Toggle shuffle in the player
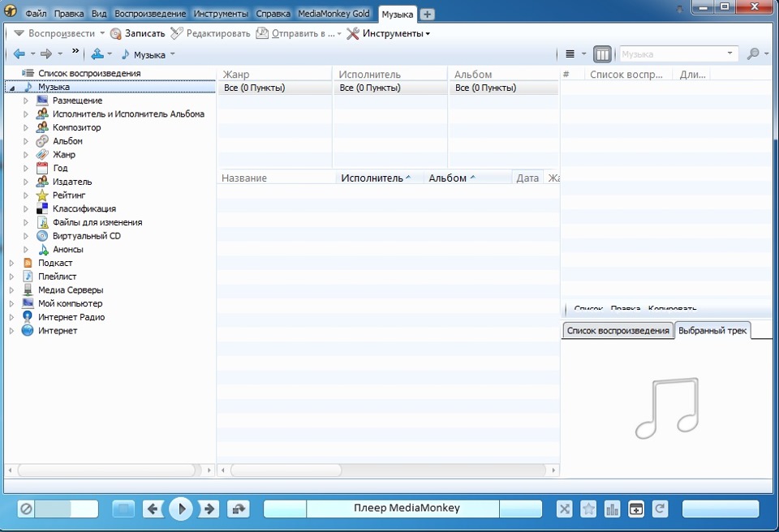This screenshot has height=532, width=779. [x=565, y=508]
